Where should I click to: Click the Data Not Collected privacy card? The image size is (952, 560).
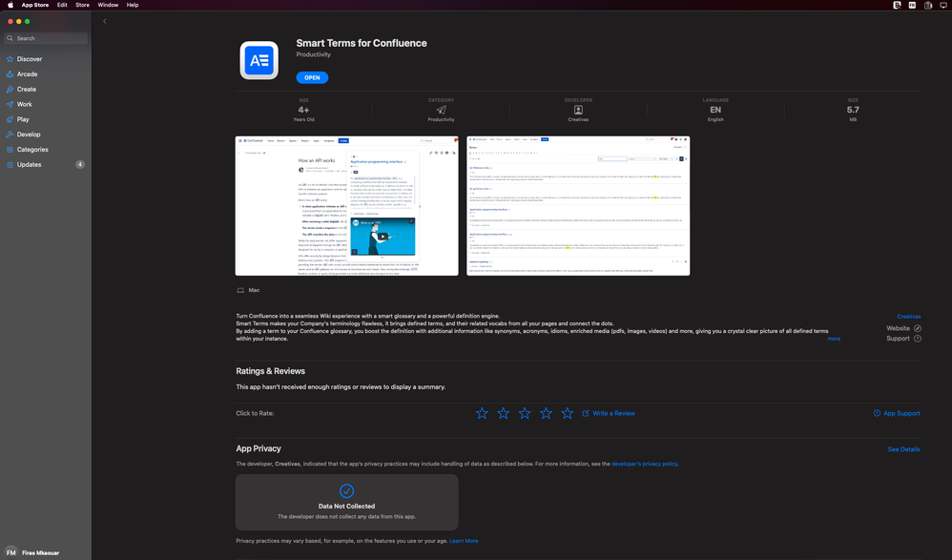click(346, 503)
